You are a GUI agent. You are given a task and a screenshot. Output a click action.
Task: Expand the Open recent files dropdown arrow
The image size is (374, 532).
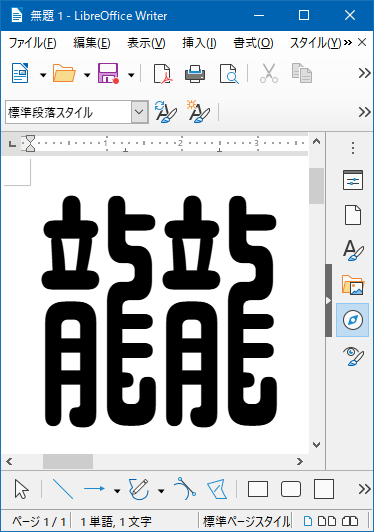(87, 75)
